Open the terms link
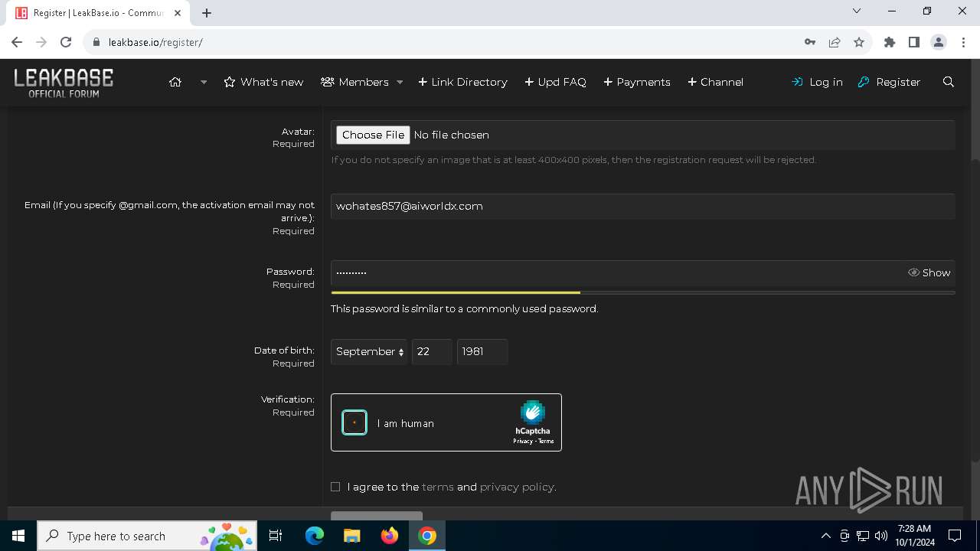 tap(438, 487)
